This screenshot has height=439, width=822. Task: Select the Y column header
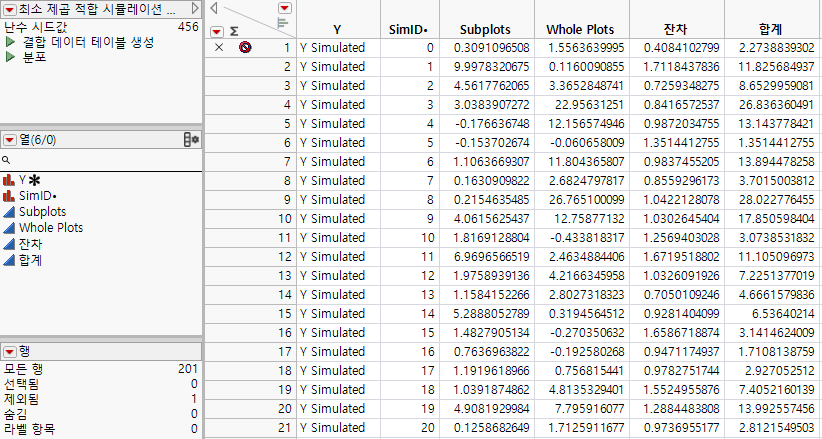click(338, 30)
